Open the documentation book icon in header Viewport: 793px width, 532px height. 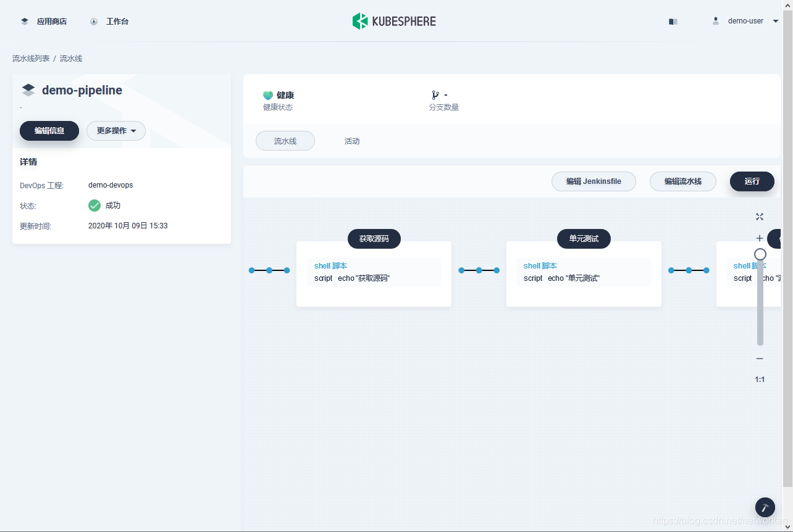673,22
